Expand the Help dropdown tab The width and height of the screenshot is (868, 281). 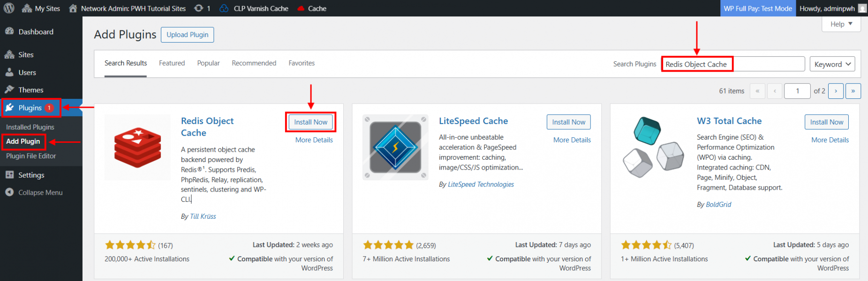(x=841, y=24)
